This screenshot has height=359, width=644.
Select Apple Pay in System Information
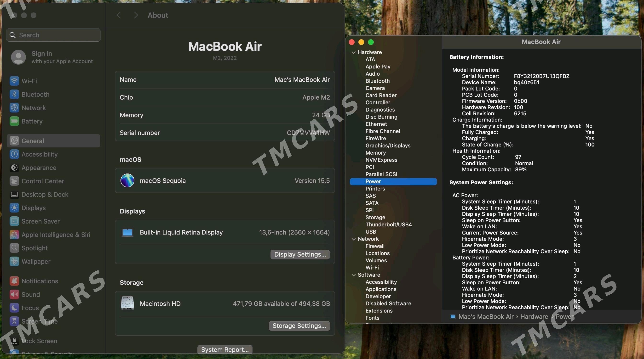(x=378, y=67)
